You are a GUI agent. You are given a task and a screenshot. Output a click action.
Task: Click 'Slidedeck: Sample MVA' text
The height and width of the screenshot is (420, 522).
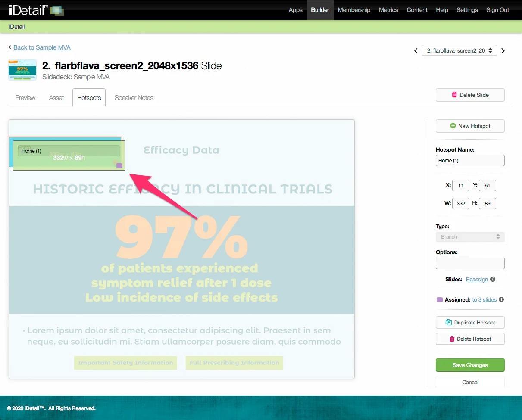tap(76, 77)
